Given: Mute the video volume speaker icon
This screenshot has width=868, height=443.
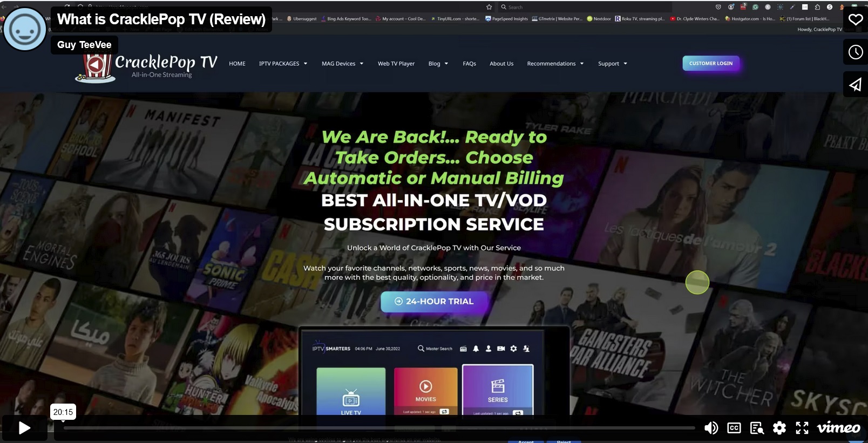Looking at the screenshot, I should tap(711, 428).
